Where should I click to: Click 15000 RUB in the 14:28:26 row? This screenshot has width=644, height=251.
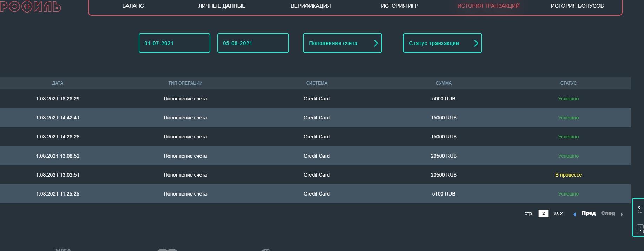(x=444, y=137)
